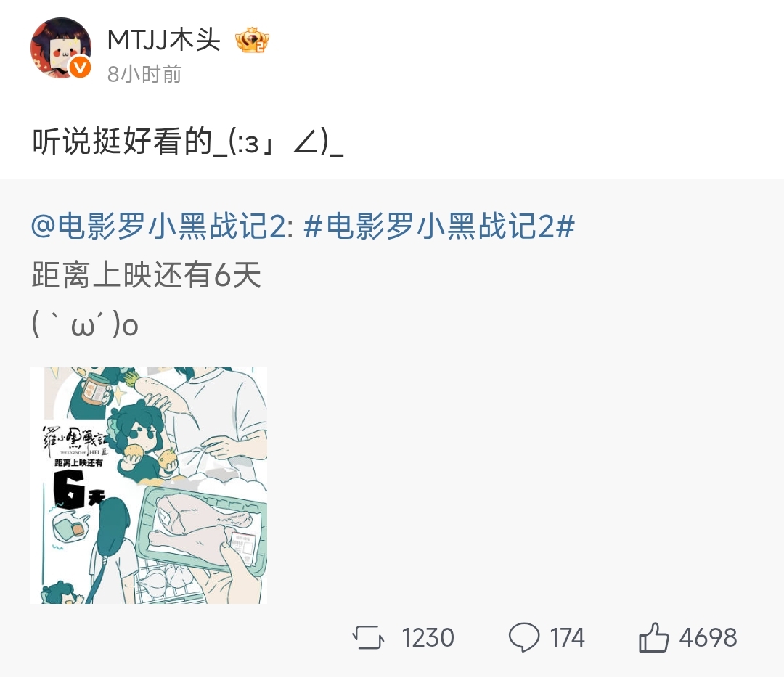Open MTJJ木头 profile avatar
The image size is (784, 683).
60,48
